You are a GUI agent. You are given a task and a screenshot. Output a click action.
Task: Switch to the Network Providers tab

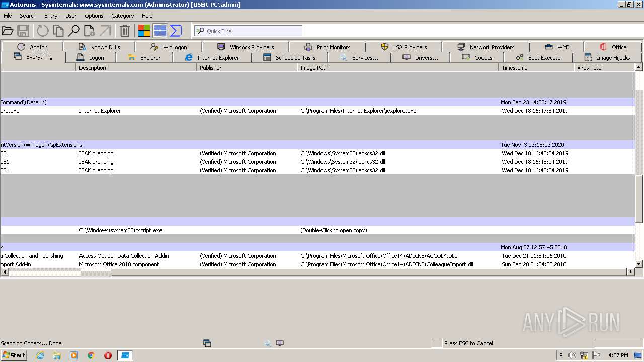click(486, 47)
